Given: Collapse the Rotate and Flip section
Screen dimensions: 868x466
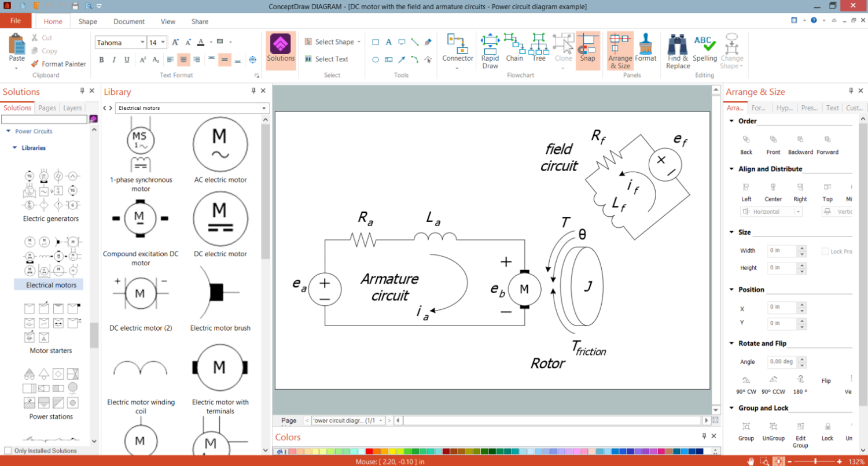Looking at the screenshot, I should click(x=732, y=343).
